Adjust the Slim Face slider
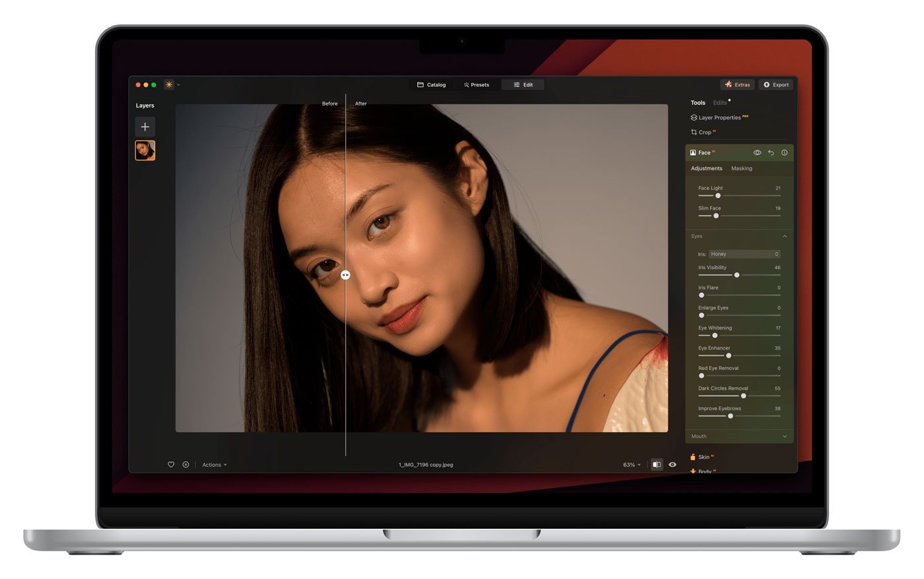 pos(715,216)
